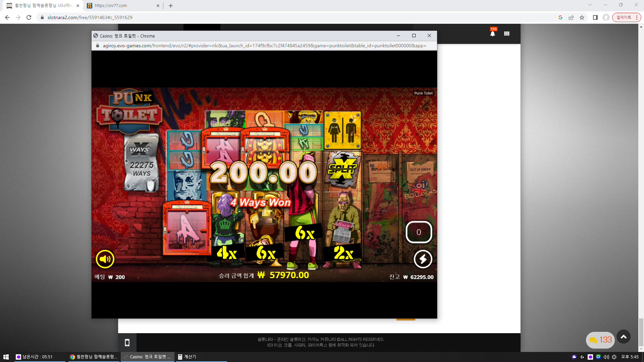View site info in the casino popup
This screenshot has width=644, height=362.
[x=98, y=46]
